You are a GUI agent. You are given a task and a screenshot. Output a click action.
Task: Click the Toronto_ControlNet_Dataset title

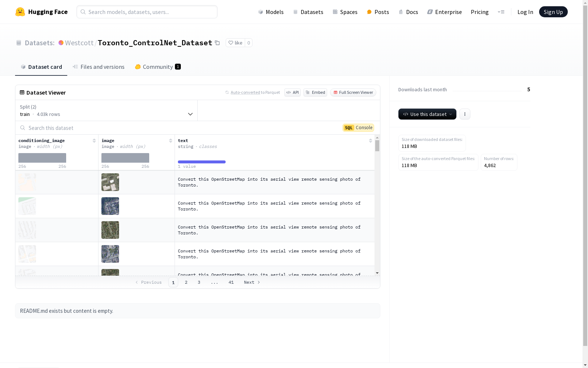155,43
